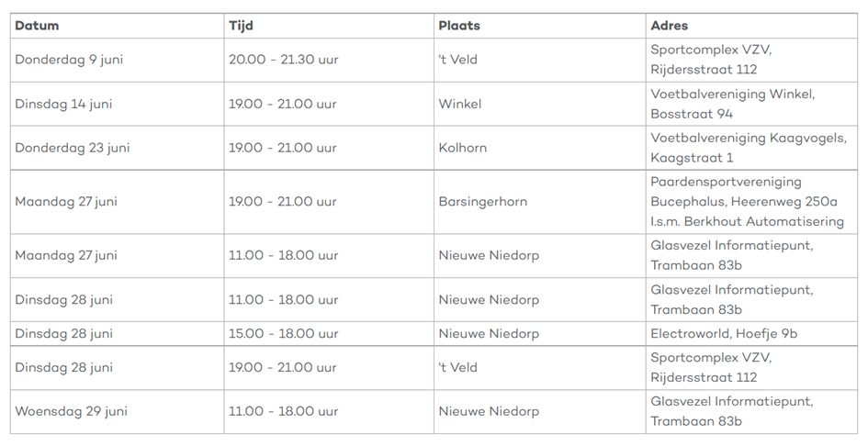Click the 15.00 - 18.00 uur time cell
This screenshot has height=446, width=868.
tap(283, 334)
